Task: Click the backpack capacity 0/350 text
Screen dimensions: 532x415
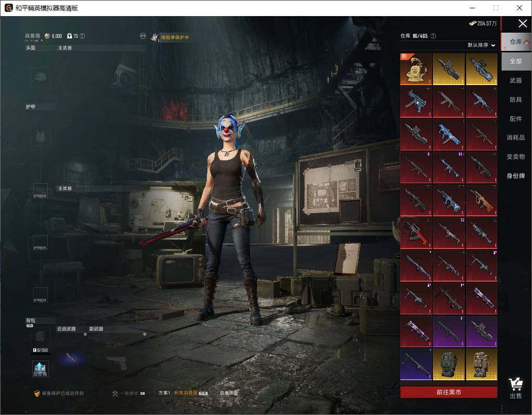Action: click(x=40, y=350)
